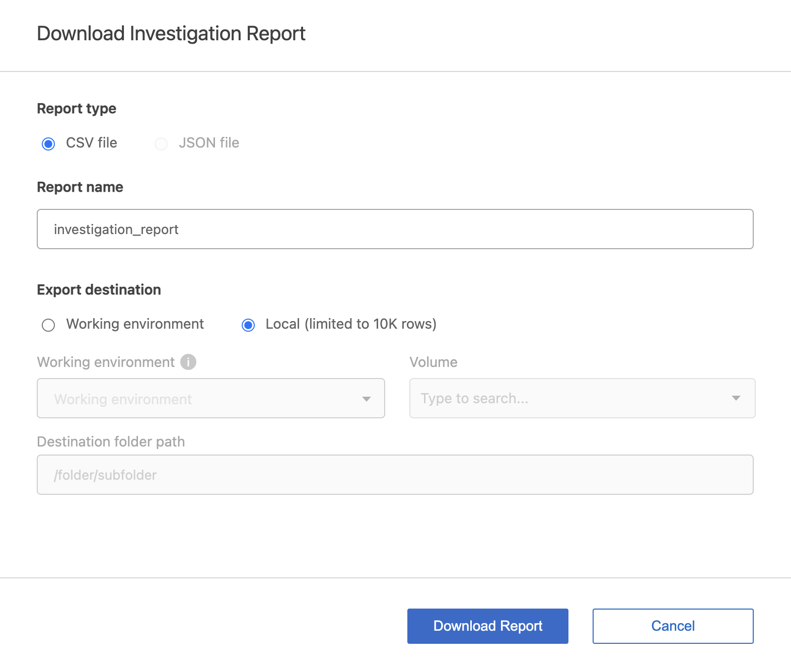
Task: Click the "Report type" section heading
Action: [x=77, y=109]
